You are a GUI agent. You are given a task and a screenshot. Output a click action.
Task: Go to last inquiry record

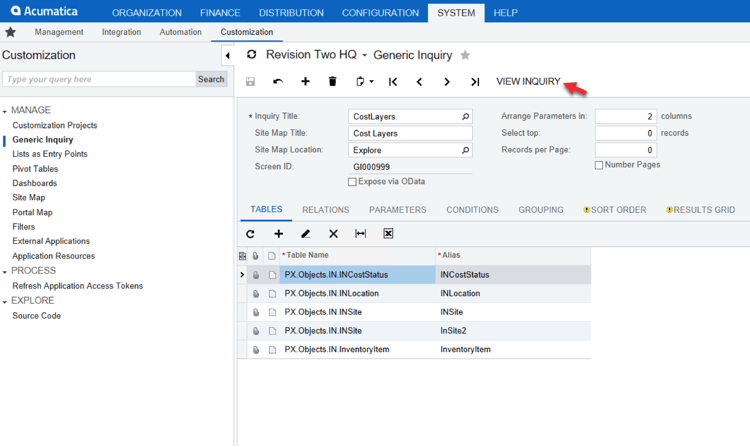coord(474,82)
